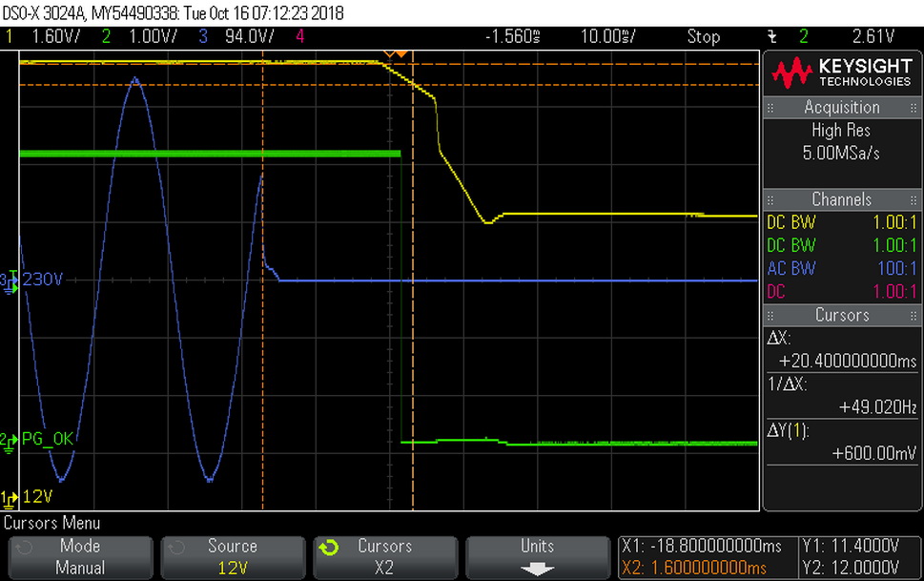Viewport: 924px width, 581px height.
Task: Click the timebase value 10.00ms/
Action: (x=608, y=36)
